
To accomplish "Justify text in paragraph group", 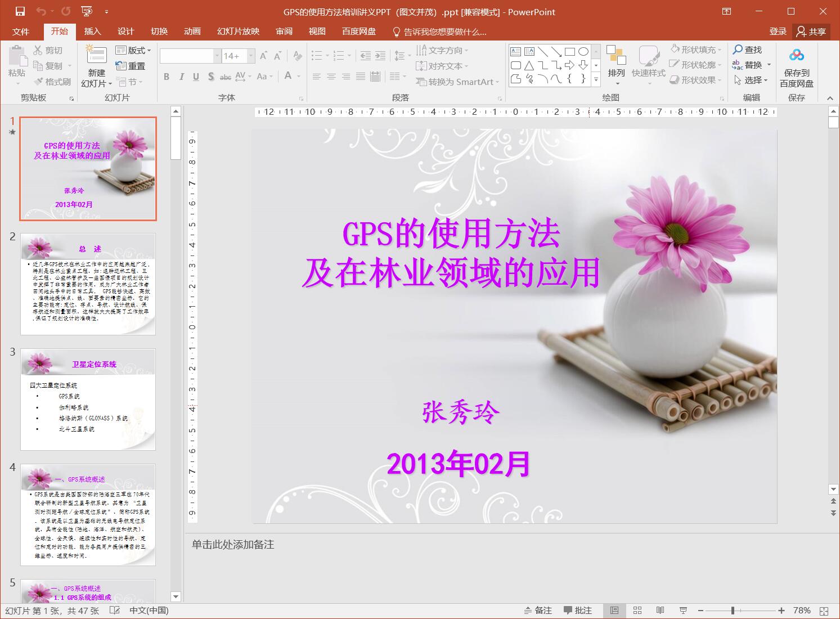I will click(x=361, y=77).
